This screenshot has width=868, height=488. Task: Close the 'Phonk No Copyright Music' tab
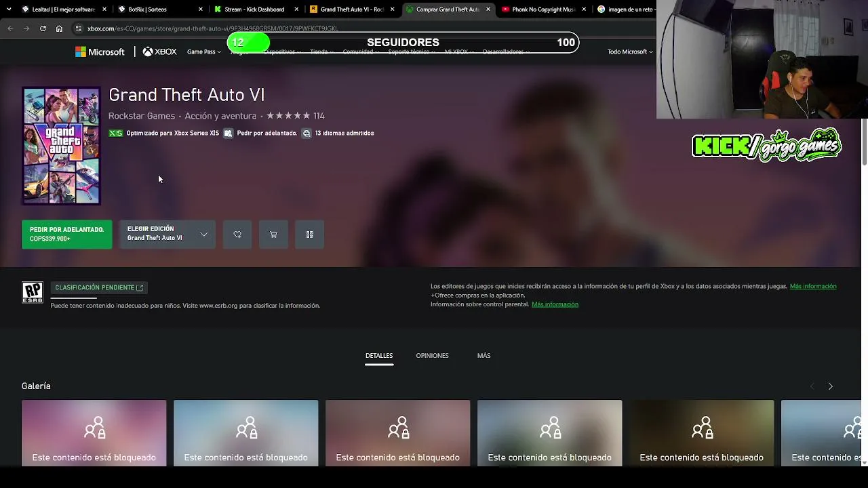(584, 9)
